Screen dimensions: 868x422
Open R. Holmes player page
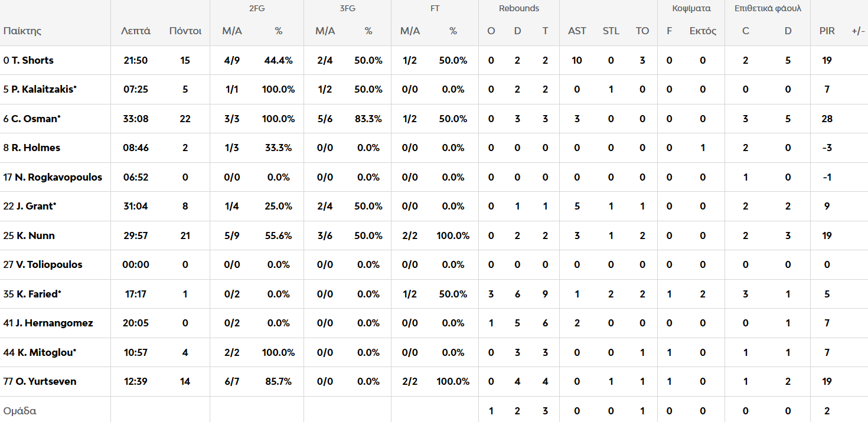tap(35, 148)
